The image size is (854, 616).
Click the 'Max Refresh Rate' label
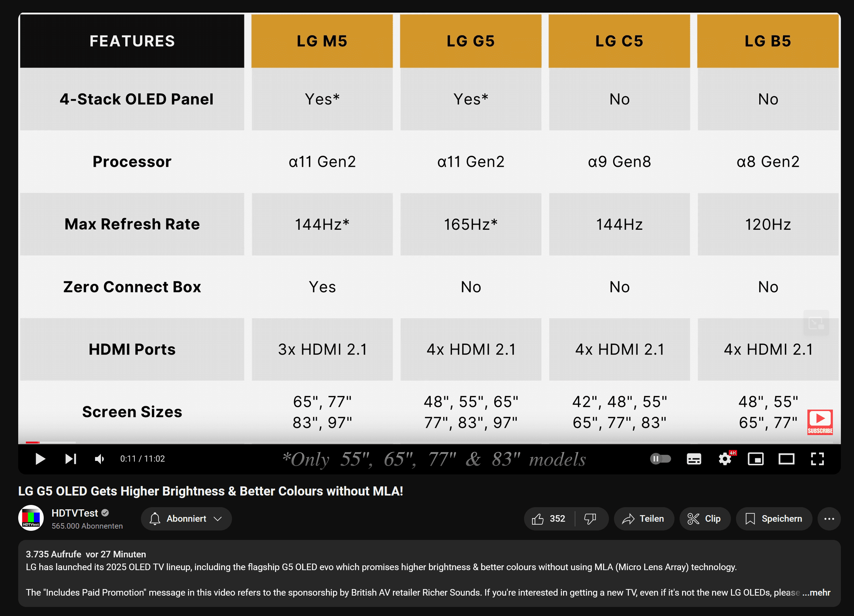[132, 224]
